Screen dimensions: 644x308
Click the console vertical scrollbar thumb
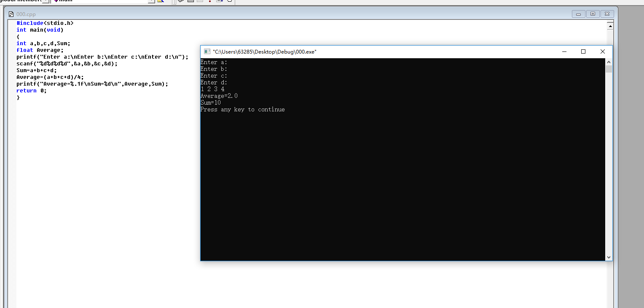(x=609, y=69)
